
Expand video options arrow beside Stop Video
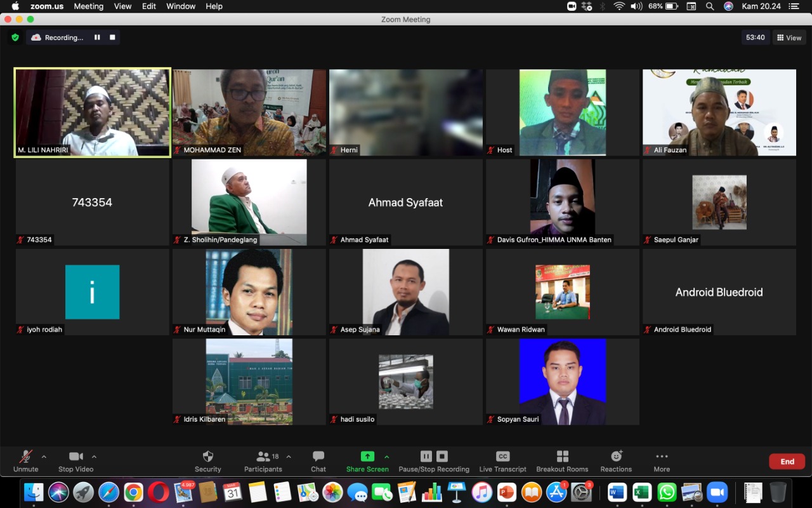[94, 457]
